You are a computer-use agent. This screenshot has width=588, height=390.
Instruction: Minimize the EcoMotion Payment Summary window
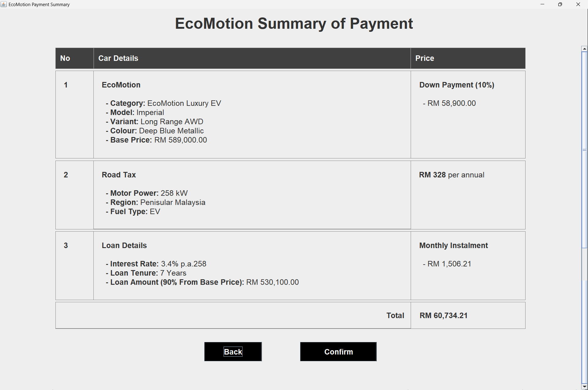click(543, 4)
